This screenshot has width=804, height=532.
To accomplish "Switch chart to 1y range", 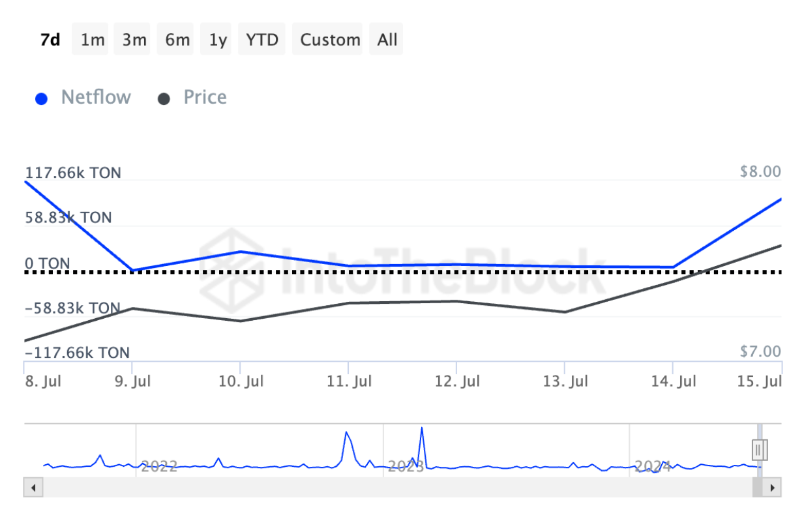I will [x=218, y=40].
